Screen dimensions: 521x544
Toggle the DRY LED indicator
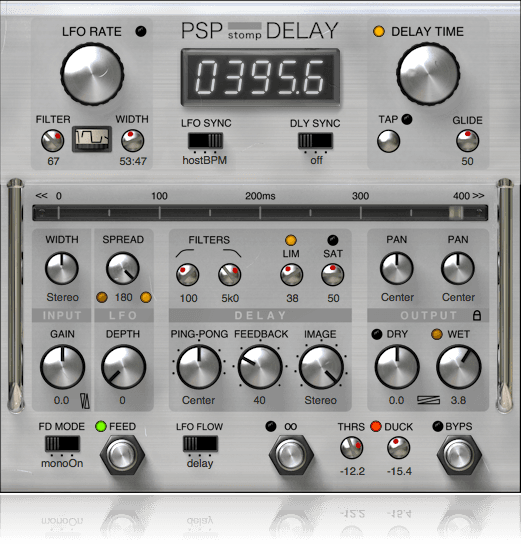pos(377,334)
